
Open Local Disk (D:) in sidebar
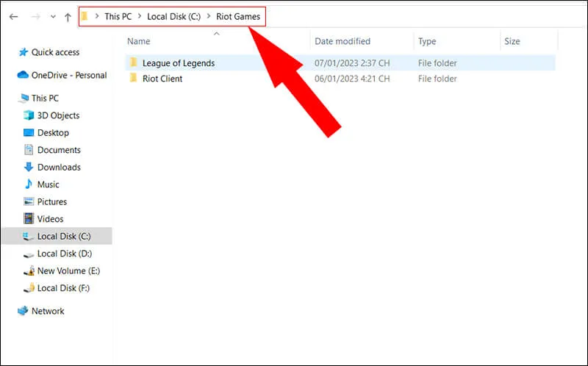(65, 254)
